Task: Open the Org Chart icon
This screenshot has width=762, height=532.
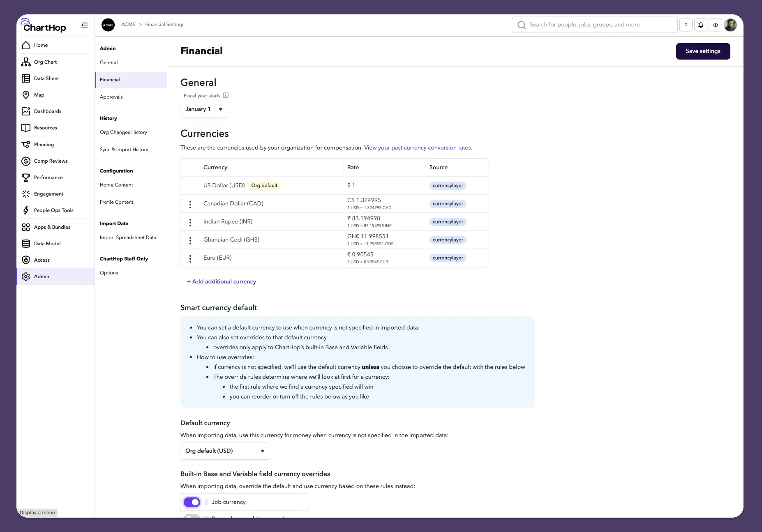Action: [x=26, y=62]
